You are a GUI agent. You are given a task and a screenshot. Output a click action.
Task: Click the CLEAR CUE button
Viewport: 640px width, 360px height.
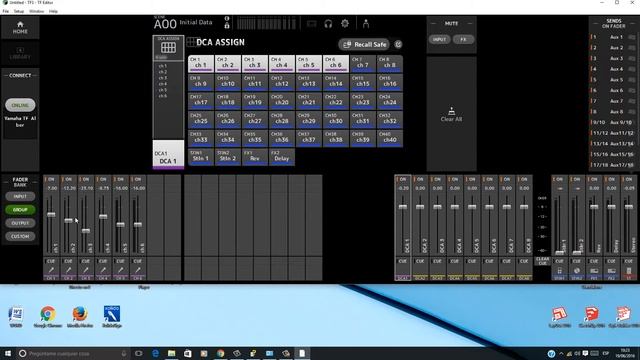tap(542, 261)
